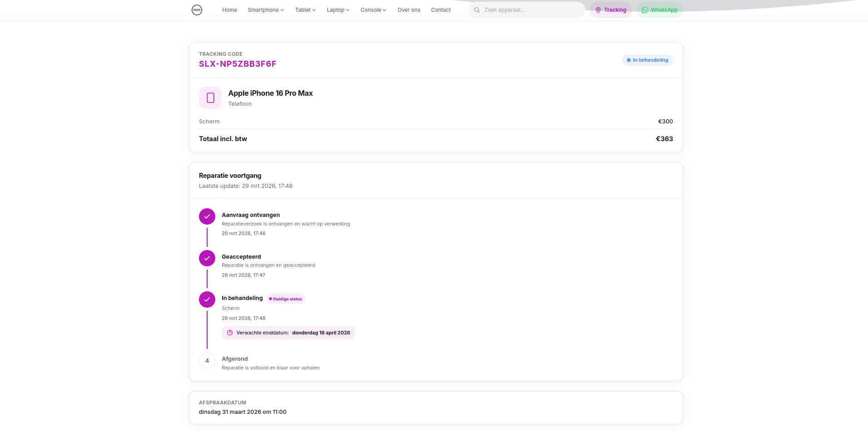Click the checkmark for In behandeling step

tap(207, 300)
